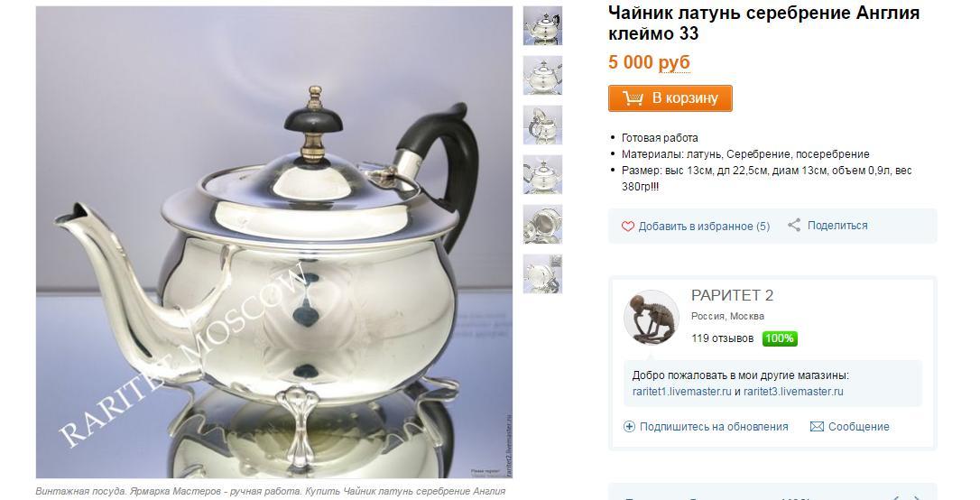Image resolution: width=980 pixels, height=500 pixels.
Task: Click the share icon beside Поделиться
Action: point(794,225)
